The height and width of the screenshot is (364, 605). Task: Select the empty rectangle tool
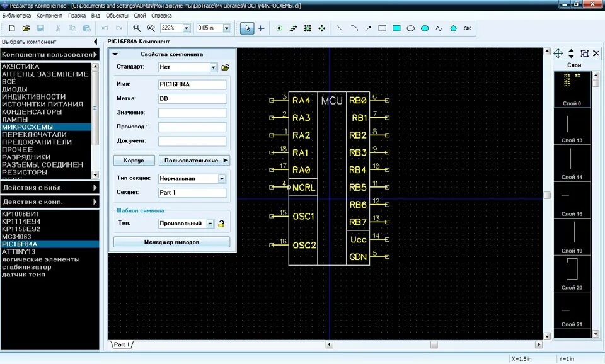tap(383, 28)
